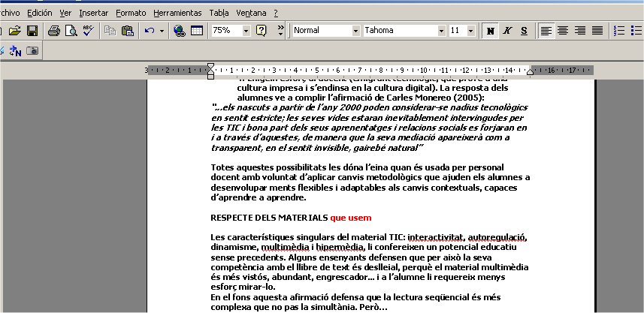This screenshot has height=313, width=644.
Task: Open the Edición menu
Action: click(39, 13)
